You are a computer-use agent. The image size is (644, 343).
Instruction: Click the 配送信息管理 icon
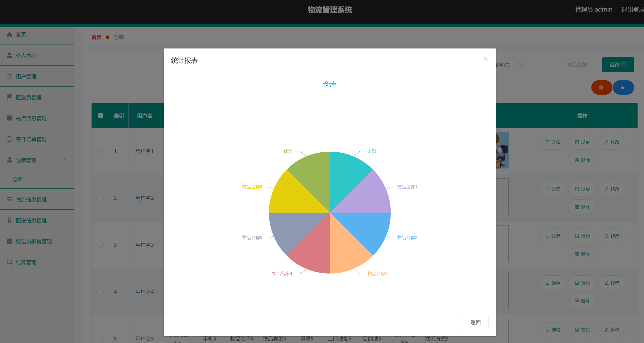click(9, 220)
